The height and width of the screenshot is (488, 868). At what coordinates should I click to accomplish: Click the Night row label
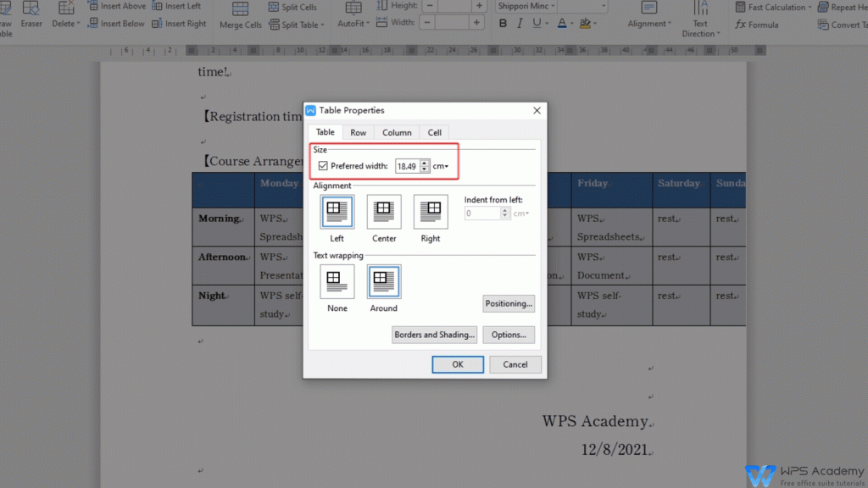pyautogui.click(x=212, y=296)
